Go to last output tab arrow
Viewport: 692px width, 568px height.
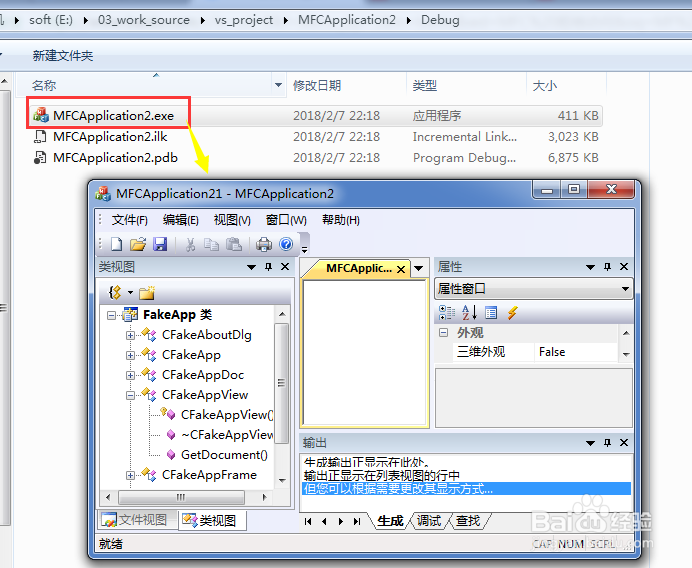pos(357,522)
